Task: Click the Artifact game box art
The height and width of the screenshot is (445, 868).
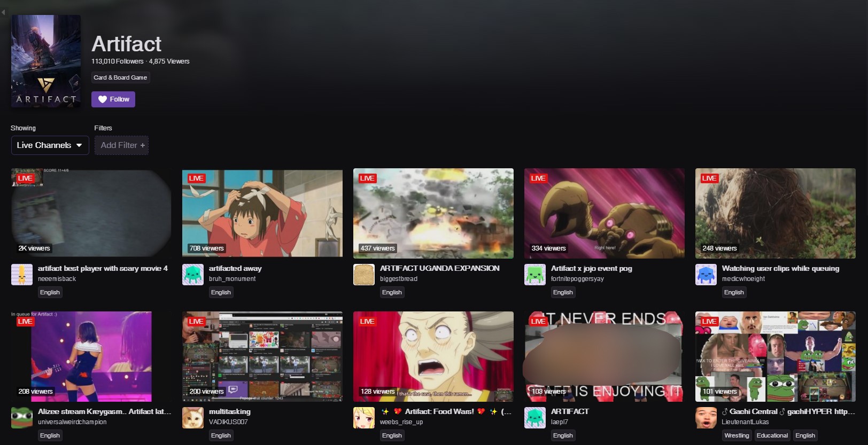Action: click(x=46, y=61)
